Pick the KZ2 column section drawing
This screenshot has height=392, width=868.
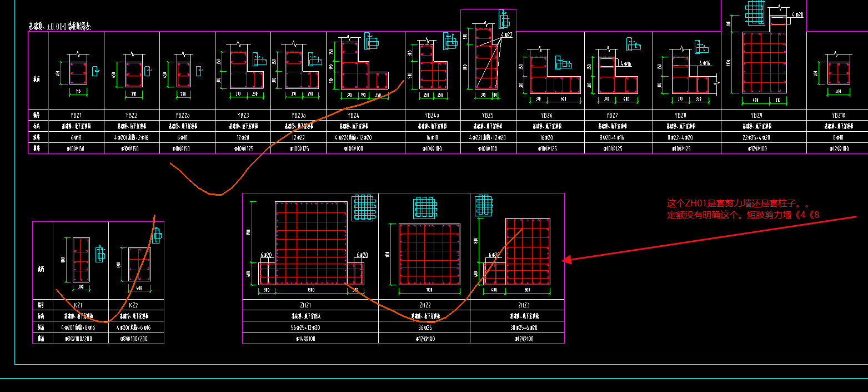(x=139, y=265)
